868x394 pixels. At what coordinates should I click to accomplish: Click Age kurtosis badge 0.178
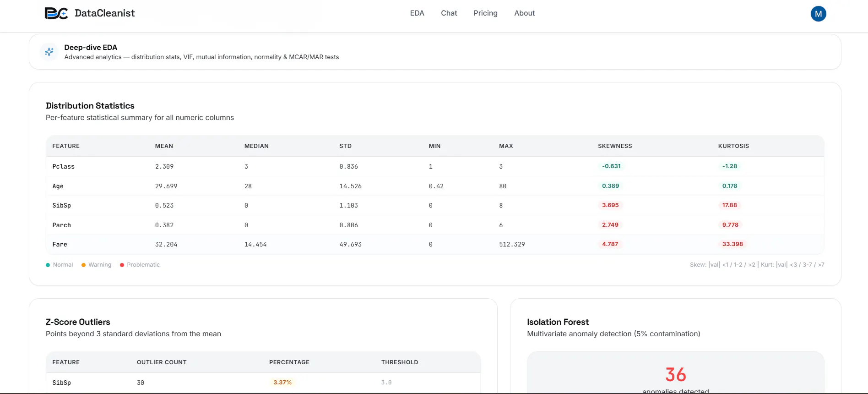(x=730, y=186)
